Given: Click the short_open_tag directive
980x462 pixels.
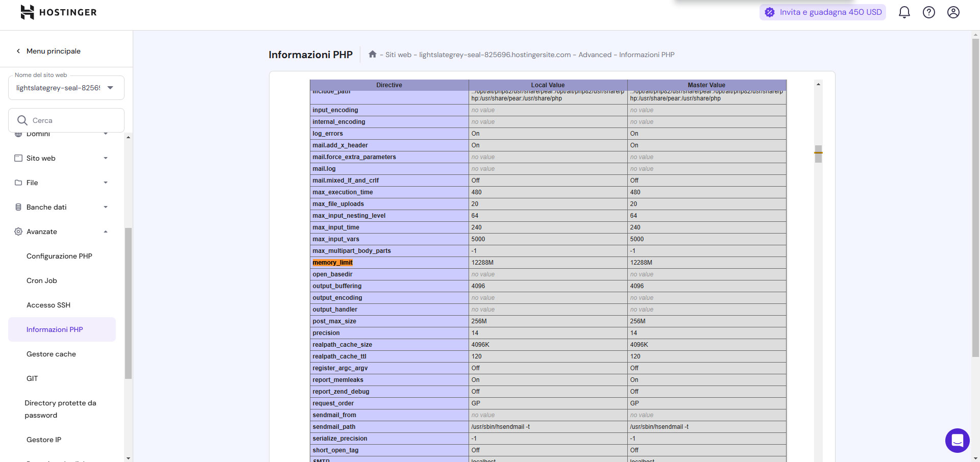Looking at the screenshot, I should (335, 450).
